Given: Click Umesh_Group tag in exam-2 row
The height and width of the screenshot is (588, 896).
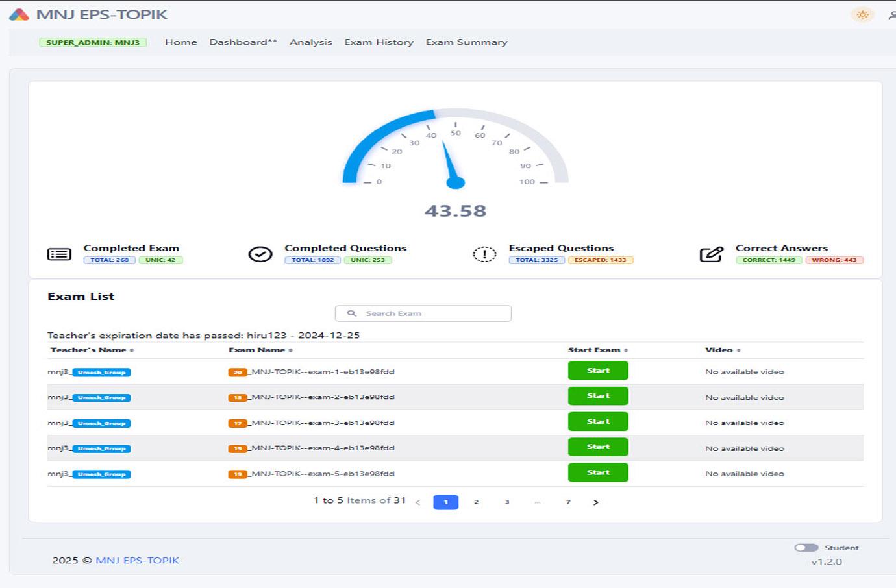Looking at the screenshot, I should tap(101, 398).
